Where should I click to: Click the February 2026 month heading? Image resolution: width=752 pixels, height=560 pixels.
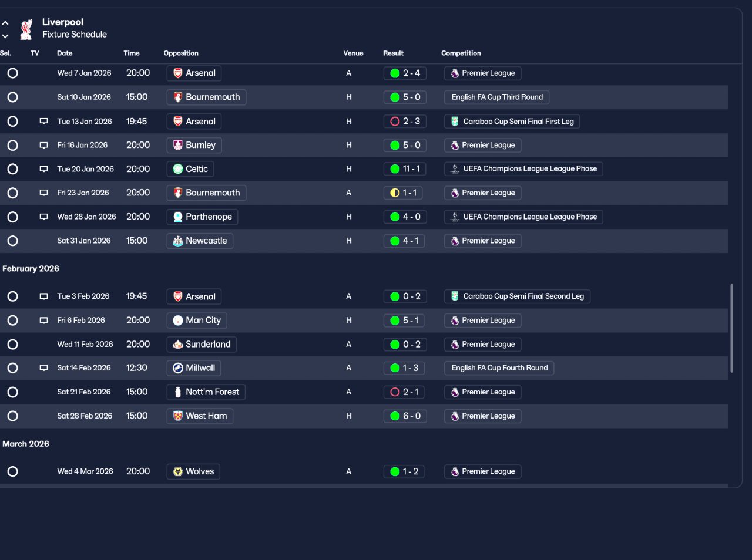[x=31, y=269]
